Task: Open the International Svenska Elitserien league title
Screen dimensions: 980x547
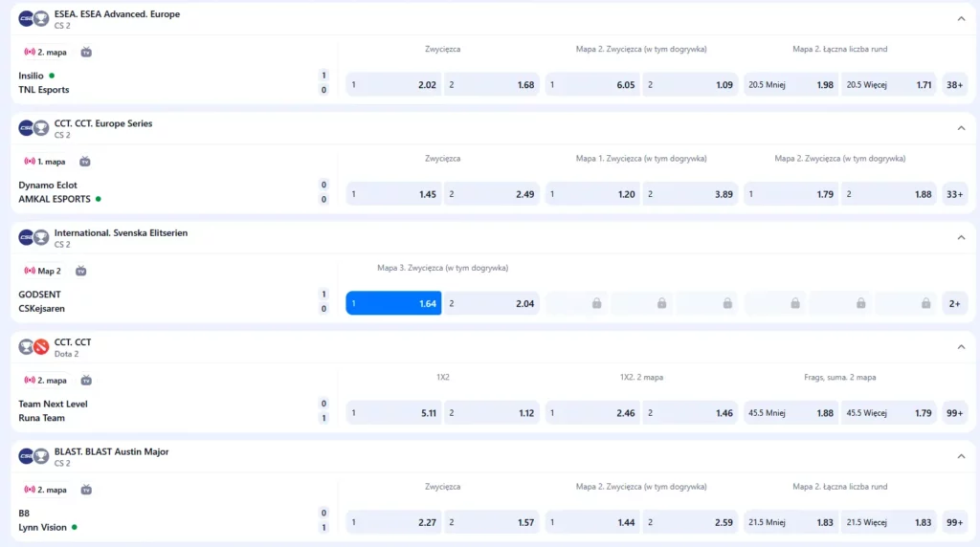Action: [x=121, y=232]
